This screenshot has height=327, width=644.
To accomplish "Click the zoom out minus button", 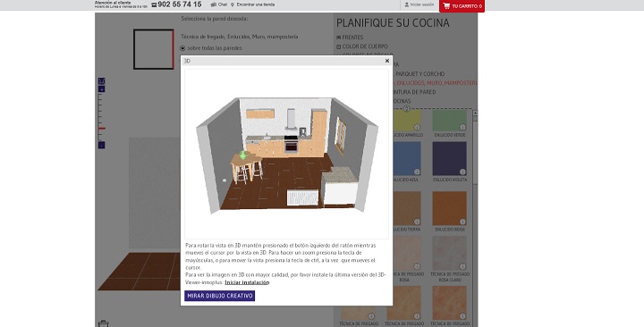I will [101, 145].
